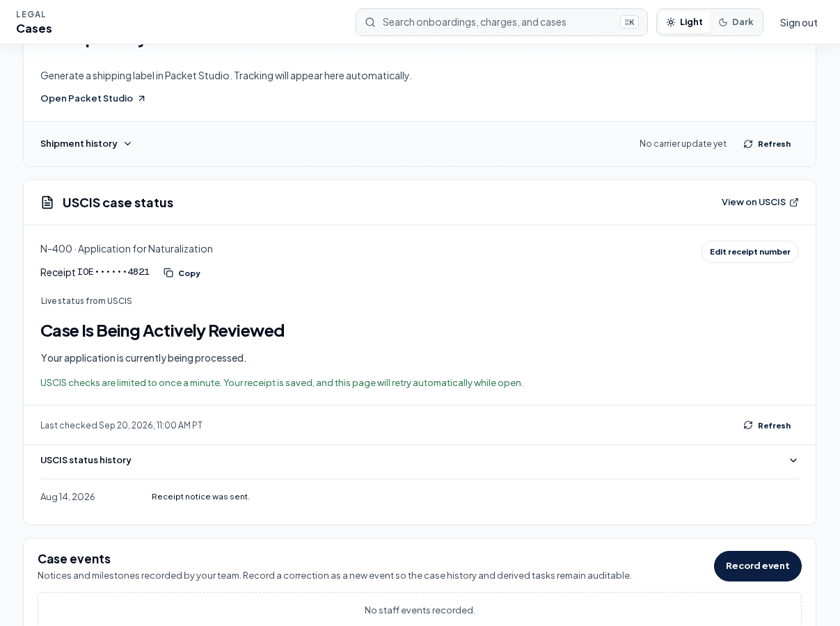Refresh the USCIS case status
The height and width of the screenshot is (626, 840).
pyautogui.click(x=767, y=425)
